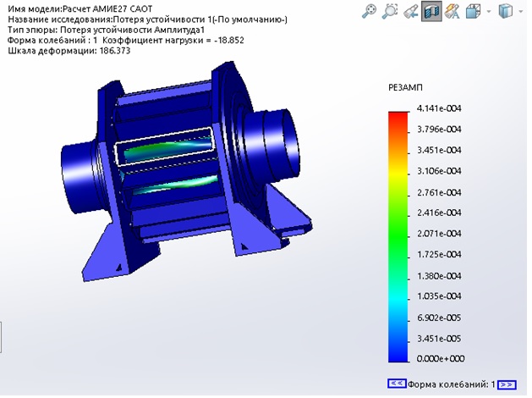This screenshot has height=398, width=532.
Task: Click the View Orientation cube icon
Action: point(473,12)
